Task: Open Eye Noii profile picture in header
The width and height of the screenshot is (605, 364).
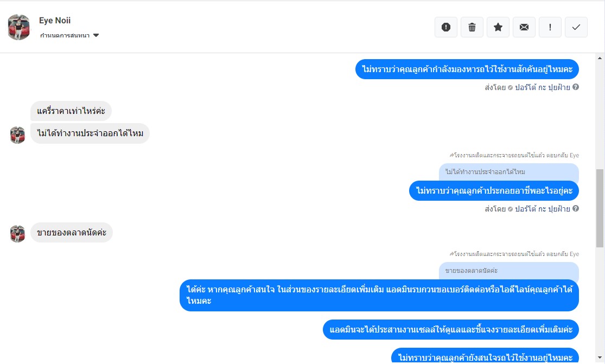Action: (x=19, y=27)
